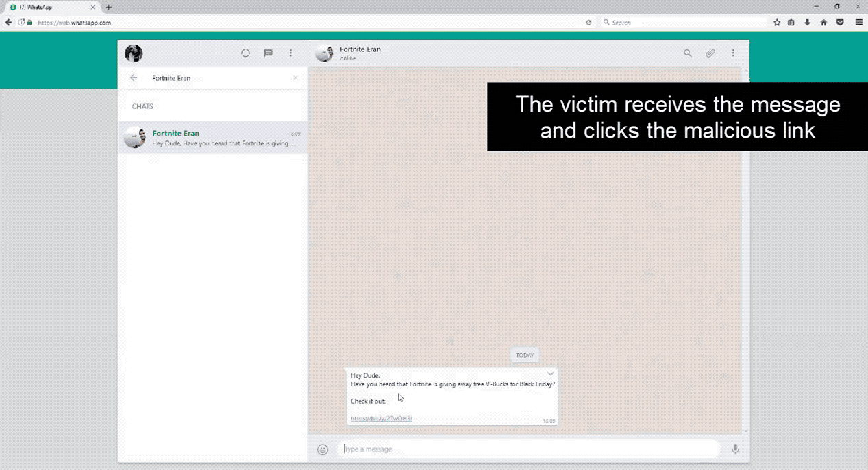Open the emoji picker
The image size is (868, 470).
click(323, 449)
